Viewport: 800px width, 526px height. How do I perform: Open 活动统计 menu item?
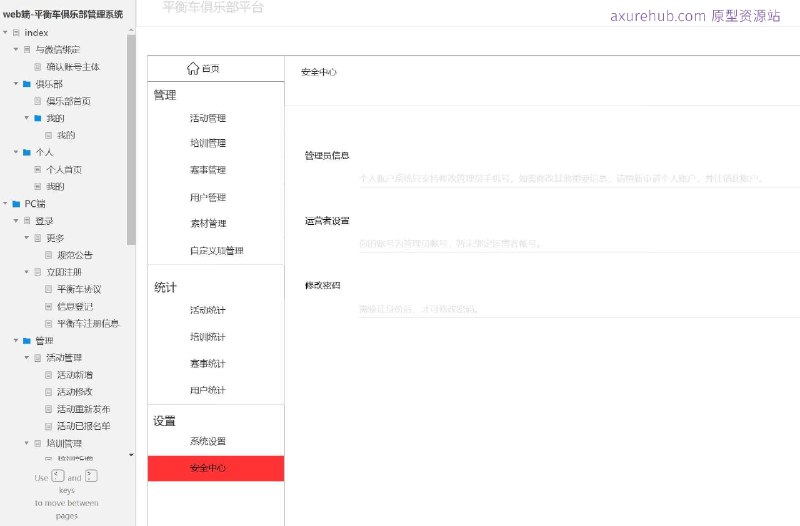tap(208, 310)
